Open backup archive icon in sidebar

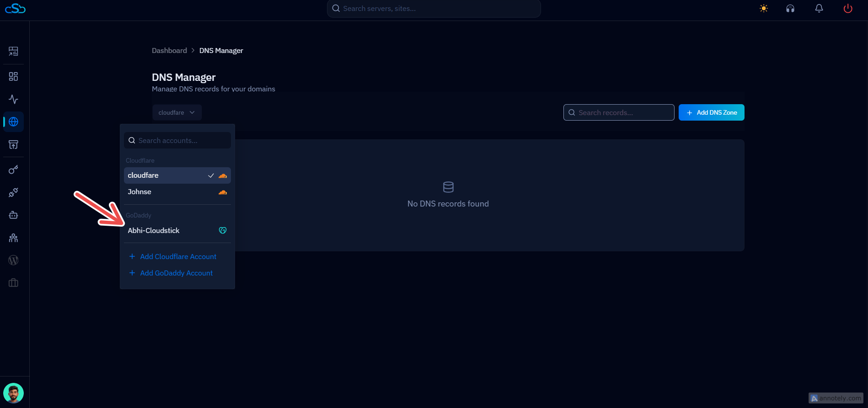13,145
